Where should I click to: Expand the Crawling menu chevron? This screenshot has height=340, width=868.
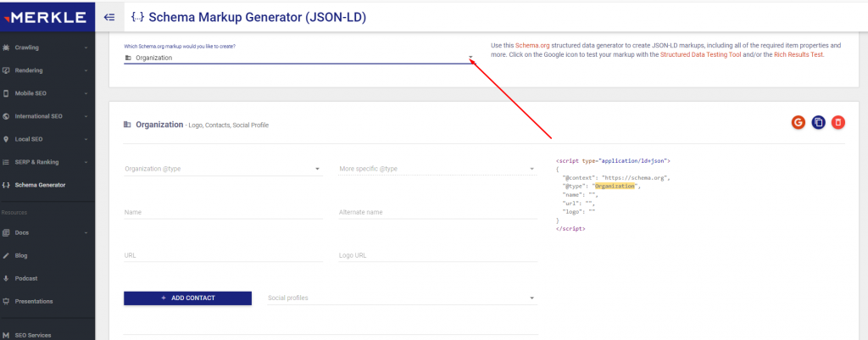(x=86, y=47)
